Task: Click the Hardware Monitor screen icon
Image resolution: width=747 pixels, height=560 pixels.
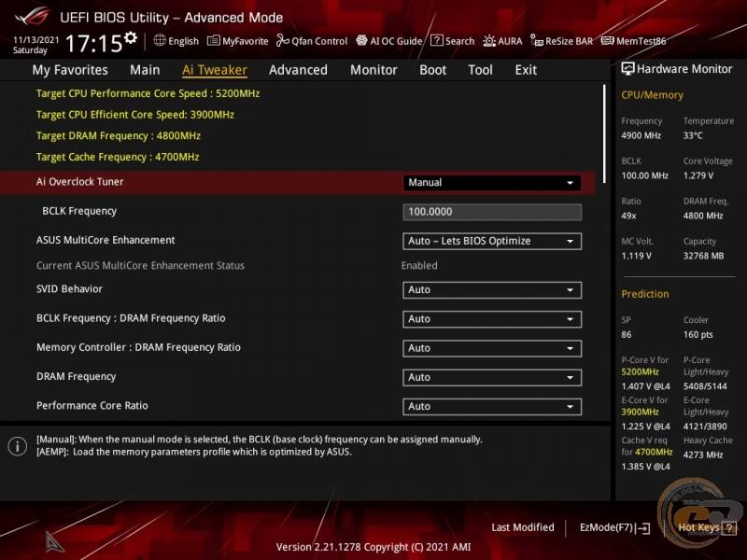Action: click(627, 69)
